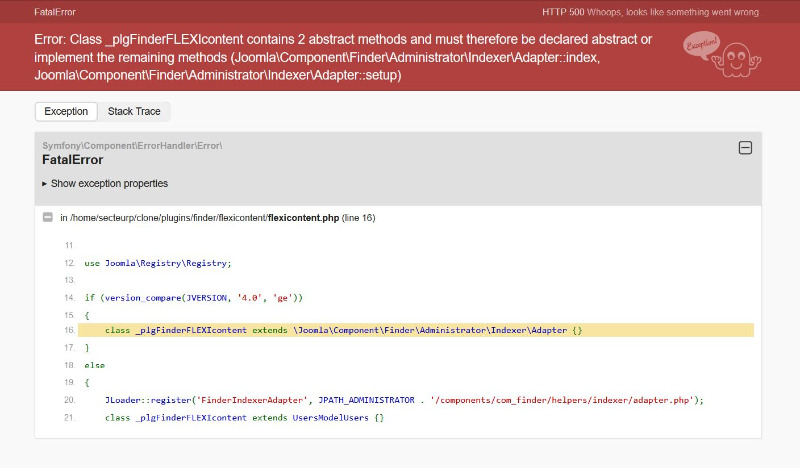Click the use Joomla Registry code line
The height and width of the screenshot is (468, 800).
pos(158,263)
